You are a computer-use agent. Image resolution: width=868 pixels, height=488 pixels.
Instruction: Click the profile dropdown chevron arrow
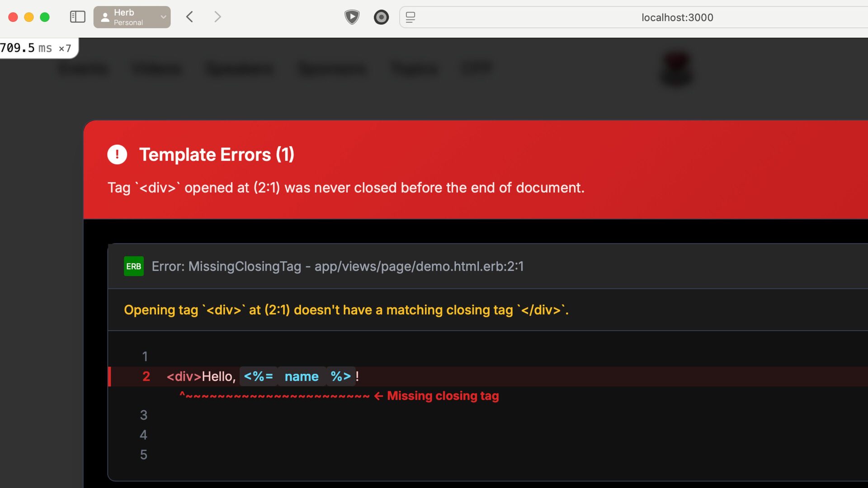[163, 17]
